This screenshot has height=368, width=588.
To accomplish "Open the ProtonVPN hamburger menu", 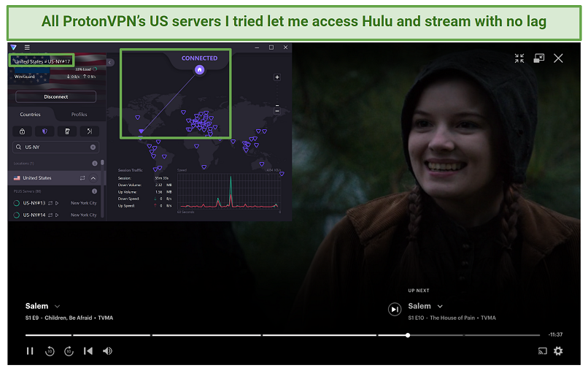I will coord(27,47).
